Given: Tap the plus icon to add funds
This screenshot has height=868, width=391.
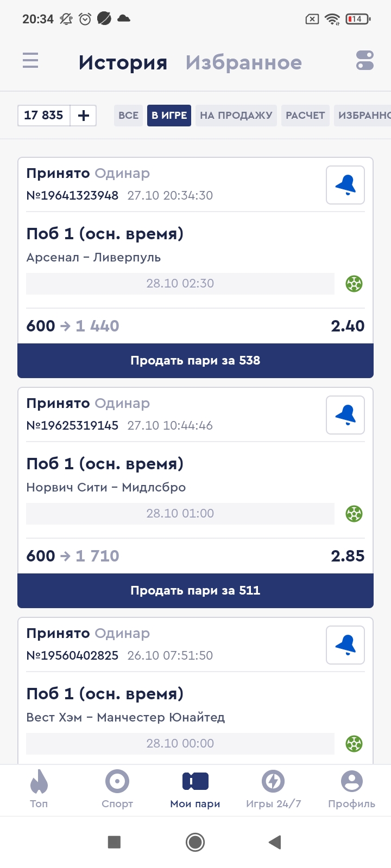Looking at the screenshot, I should (x=84, y=116).
